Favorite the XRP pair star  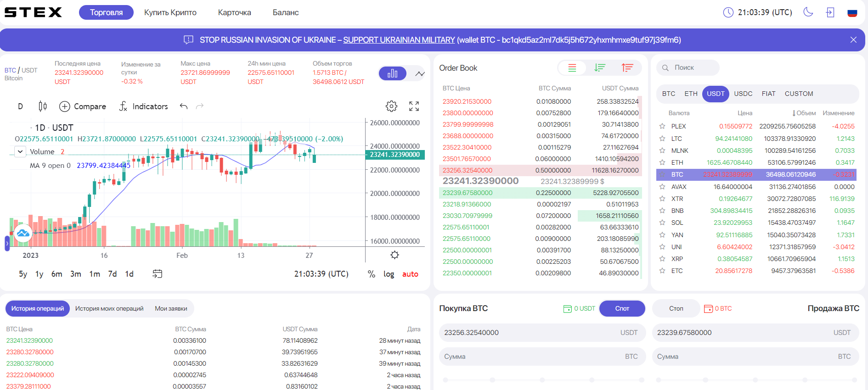pos(662,259)
